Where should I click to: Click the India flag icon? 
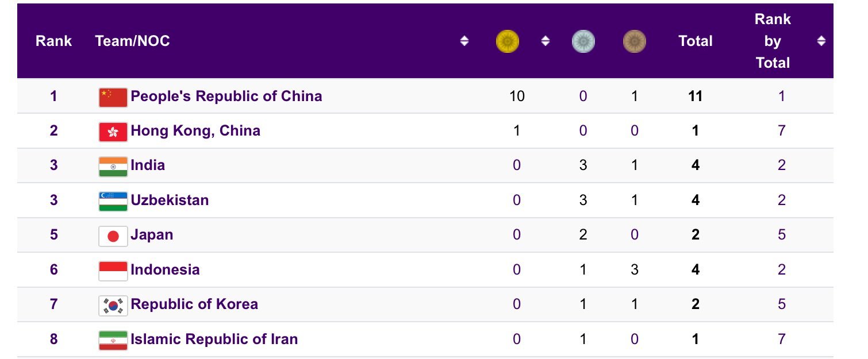(113, 166)
